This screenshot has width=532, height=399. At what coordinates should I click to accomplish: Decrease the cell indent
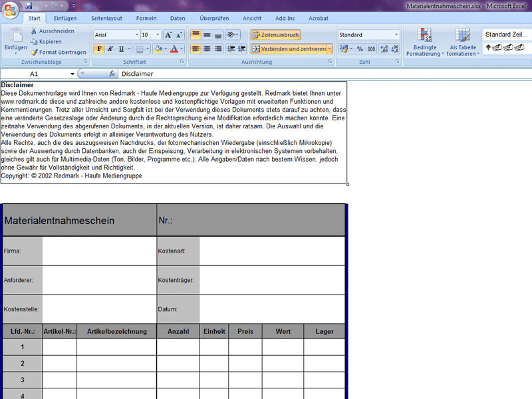point(231,49)
